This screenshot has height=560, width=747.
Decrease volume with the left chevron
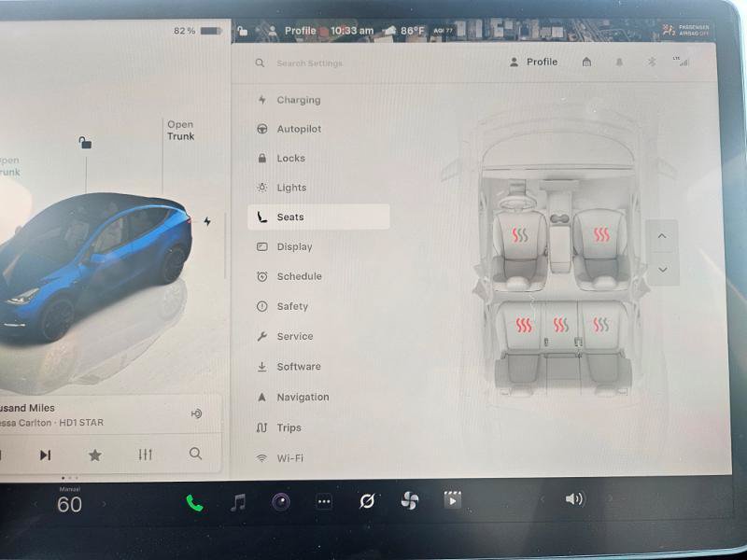tap(542, 499)
